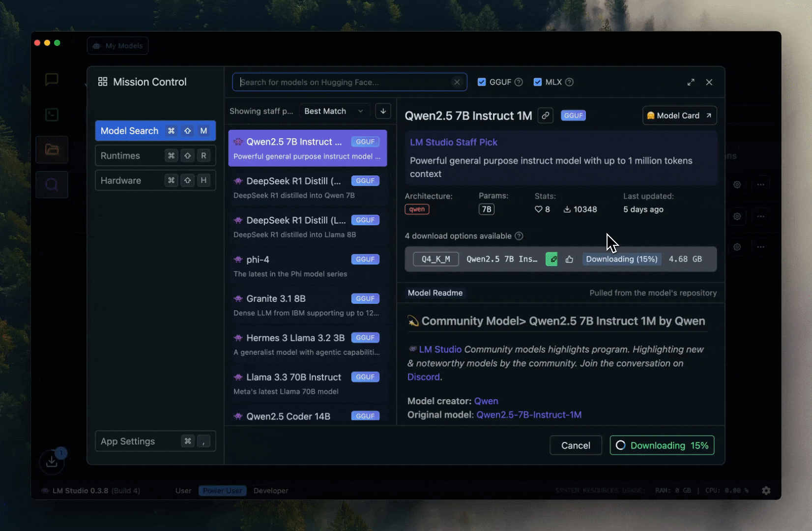Image resolution: width=812 pixels, height=531 pixels.
Task: Close the Mission Control dialog
Action: (709, 82)
